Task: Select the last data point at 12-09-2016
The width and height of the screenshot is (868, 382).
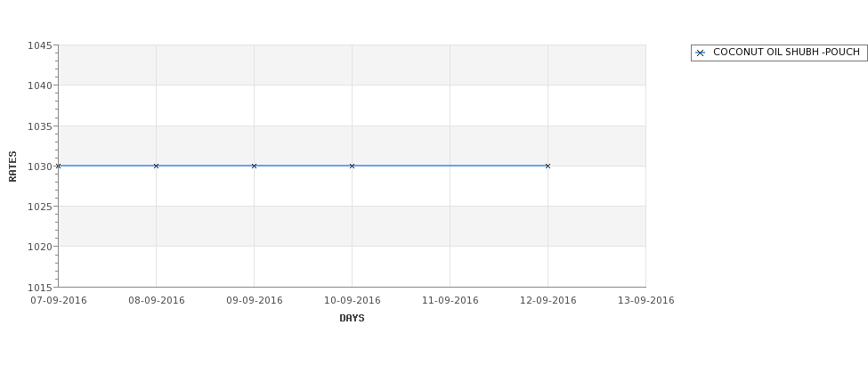Action: click(548, 166)
